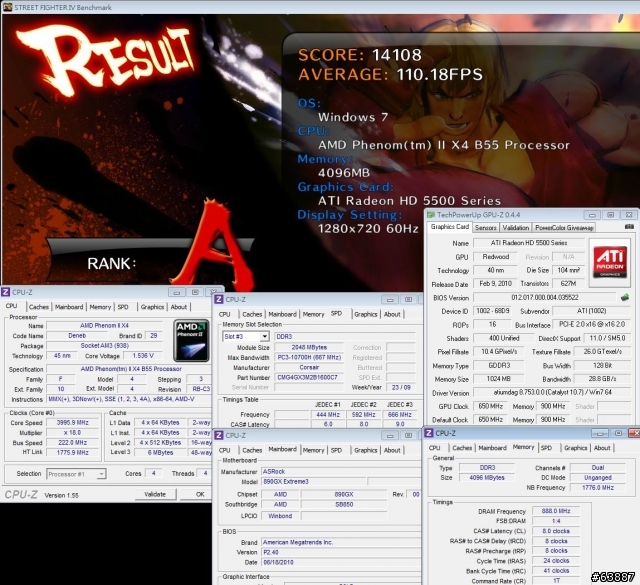Click the Street Fighter IV Benchmark title bar icon

pyautogui.click(x=7, y=7)
